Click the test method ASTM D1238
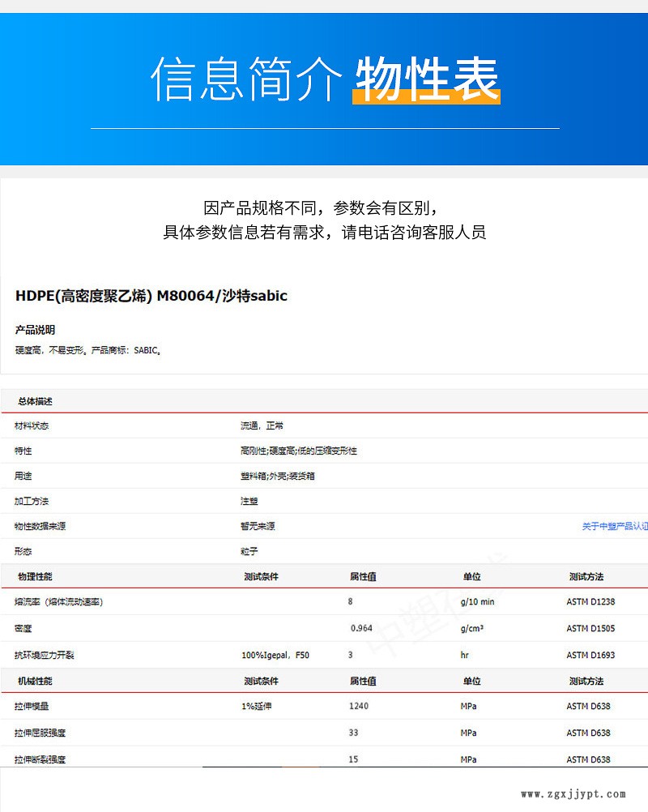The width and height of the screenshot is (648, 812). coord(590,602)
